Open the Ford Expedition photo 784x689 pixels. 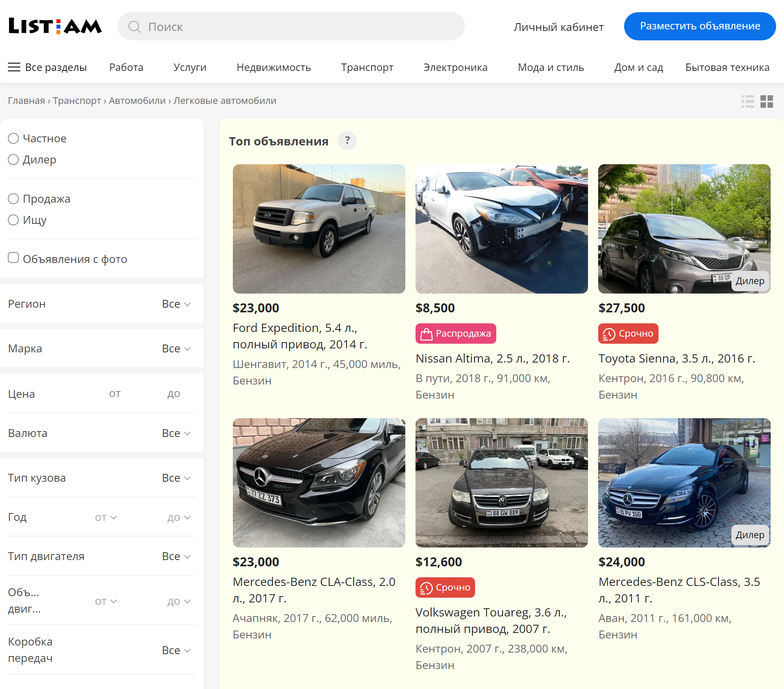[x=319, y=229]
